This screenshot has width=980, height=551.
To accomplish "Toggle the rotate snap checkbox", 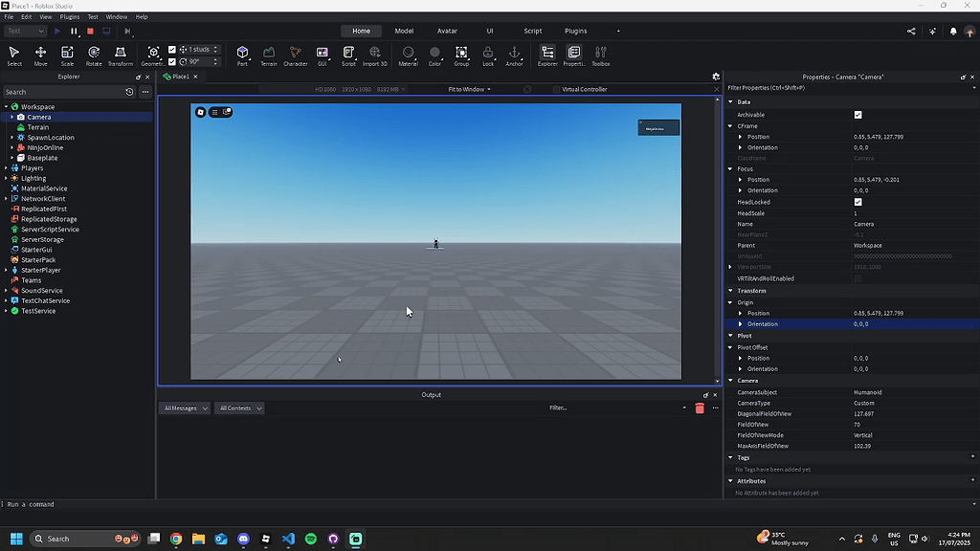I will pyautogui.click(x=171, y=62).
